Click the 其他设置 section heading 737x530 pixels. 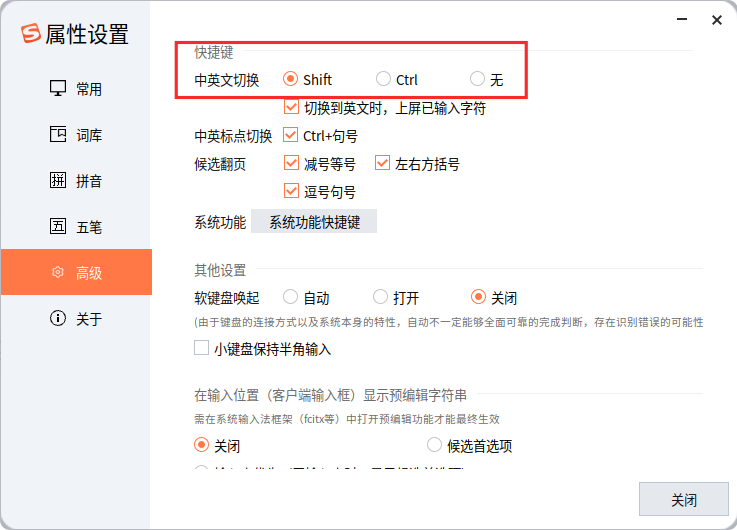tap(220, 270)
